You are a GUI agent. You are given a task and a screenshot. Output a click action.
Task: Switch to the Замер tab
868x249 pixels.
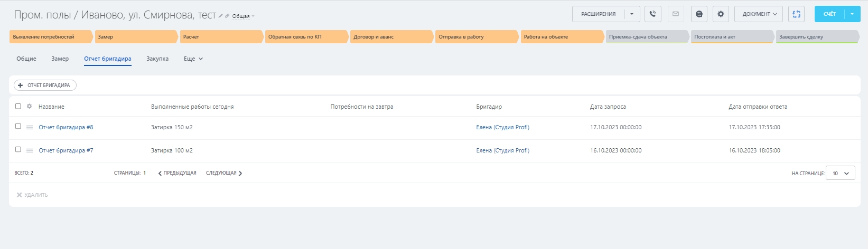pos(60,59)
